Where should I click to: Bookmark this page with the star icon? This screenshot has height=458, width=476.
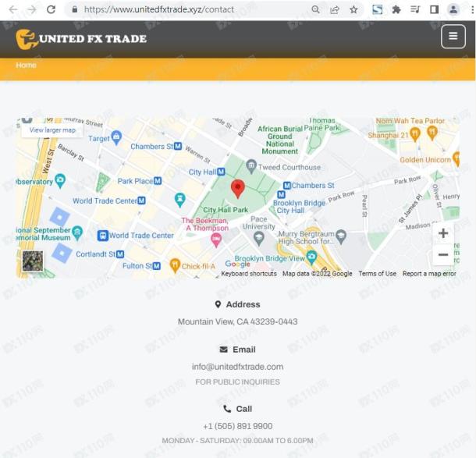pos(353,9)
